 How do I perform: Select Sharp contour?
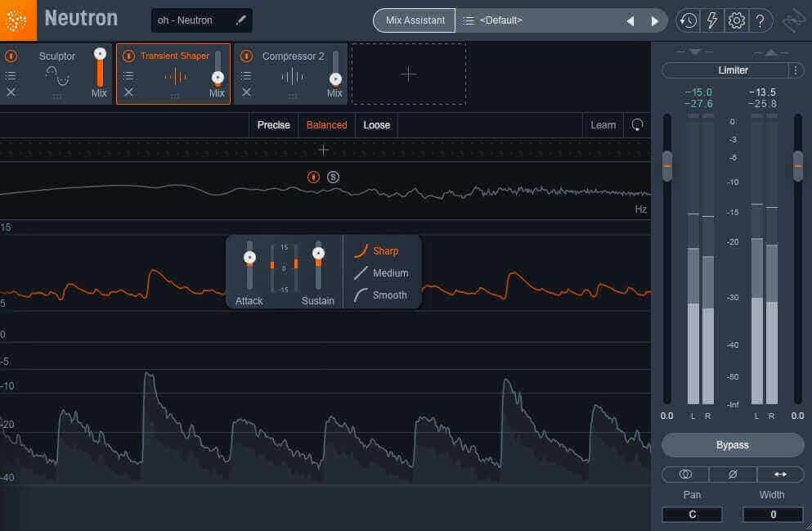376,250
